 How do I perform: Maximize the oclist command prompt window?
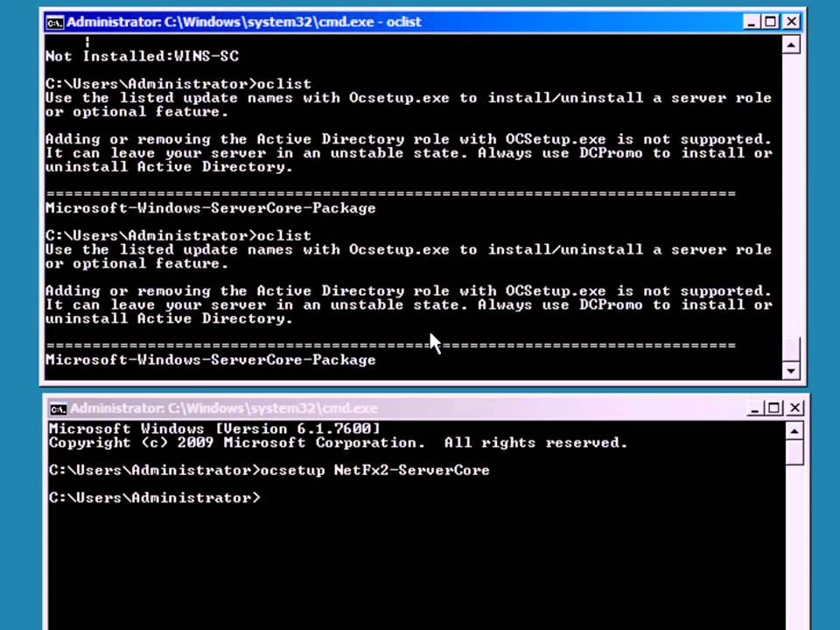point(771,22)
